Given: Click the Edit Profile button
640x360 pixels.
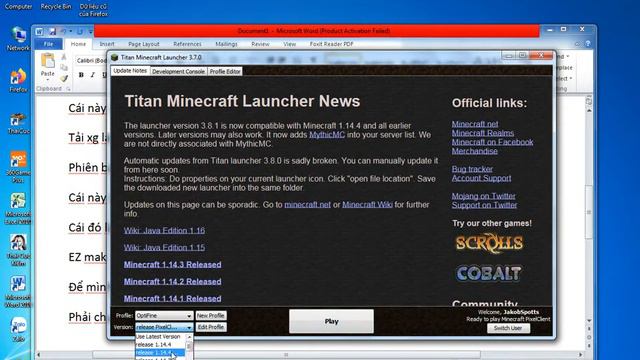Looking at the screenshot, I should coord(211,327).
